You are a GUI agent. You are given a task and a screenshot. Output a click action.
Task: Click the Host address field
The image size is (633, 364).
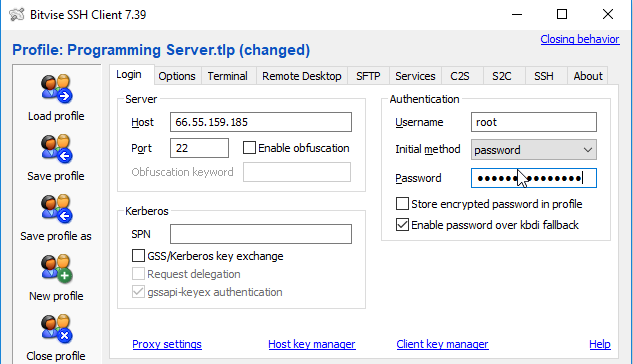pyautogui.click(x=261, y=122)
